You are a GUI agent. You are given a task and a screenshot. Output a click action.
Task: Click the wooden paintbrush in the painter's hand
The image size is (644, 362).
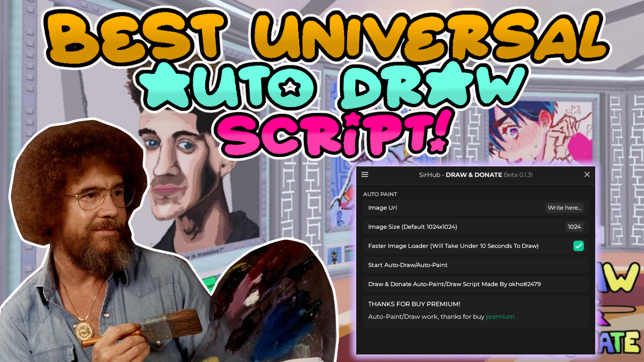(166, 327)
